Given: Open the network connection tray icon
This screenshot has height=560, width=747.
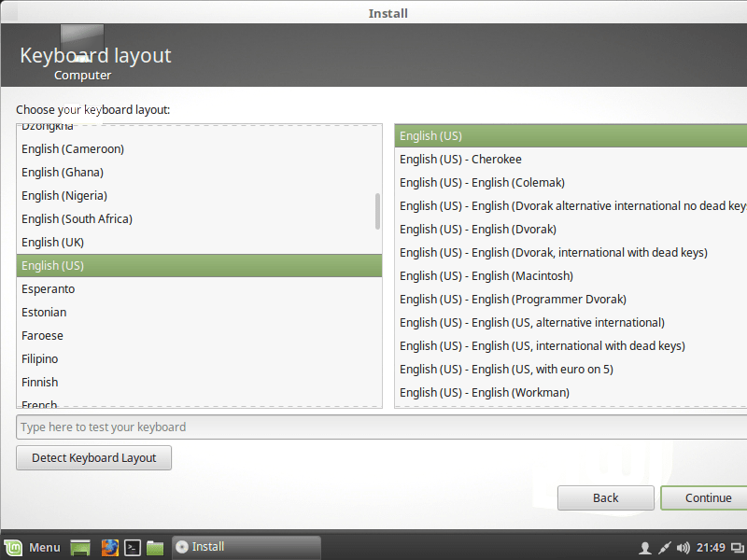Looking at the screenshot, I should coord(664,548).
